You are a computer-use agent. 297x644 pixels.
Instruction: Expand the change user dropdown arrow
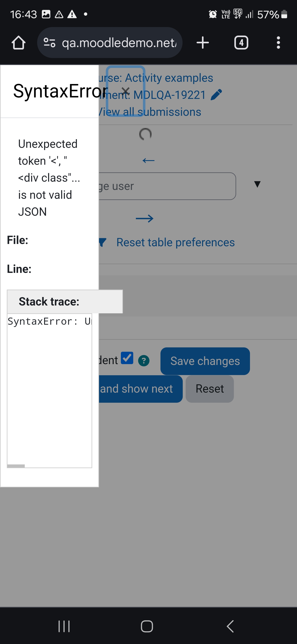[x=257, y=184]
